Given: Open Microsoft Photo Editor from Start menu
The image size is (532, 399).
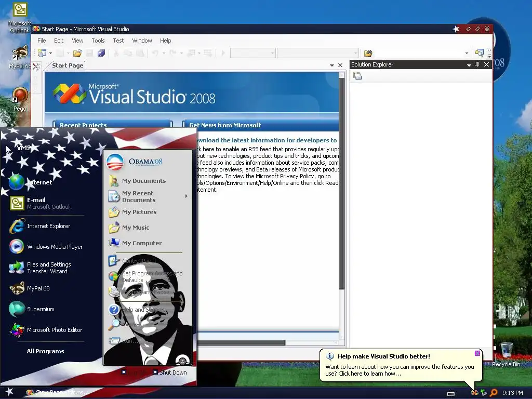Looking at the screenshot, I should click(46, 330).
